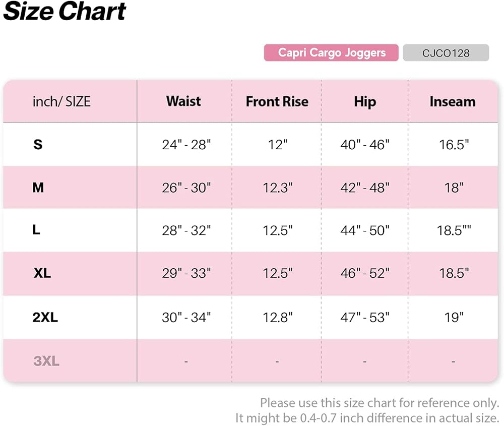Select the Front Rise column header

click(277, 101)
